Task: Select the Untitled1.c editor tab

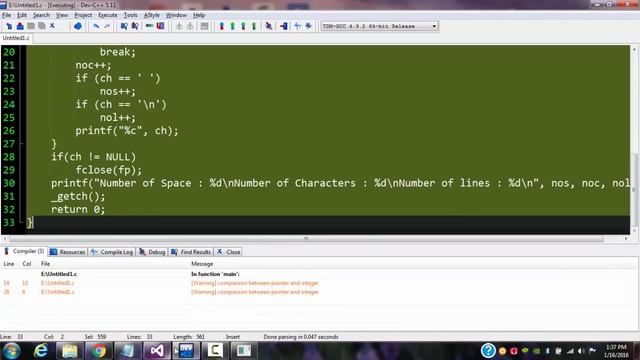Action: (16, 38)
